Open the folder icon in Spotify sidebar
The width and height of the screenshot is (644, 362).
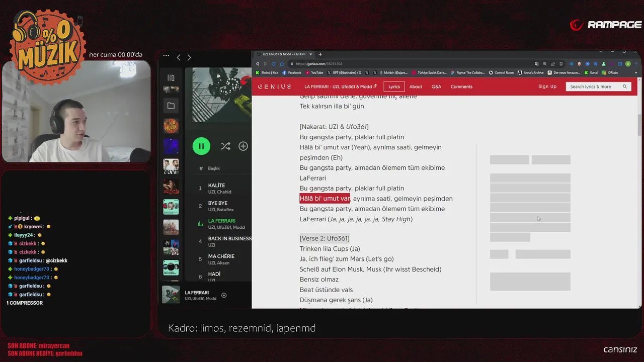pos(171,106)
